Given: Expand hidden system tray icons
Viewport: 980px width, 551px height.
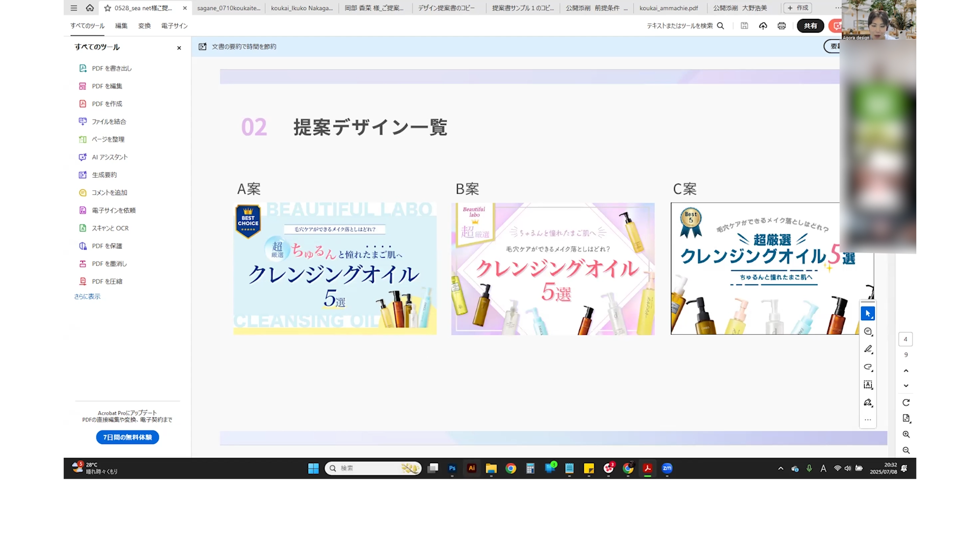Looking at the screenshot, I should pyautogui.click(x=780, y=468).
